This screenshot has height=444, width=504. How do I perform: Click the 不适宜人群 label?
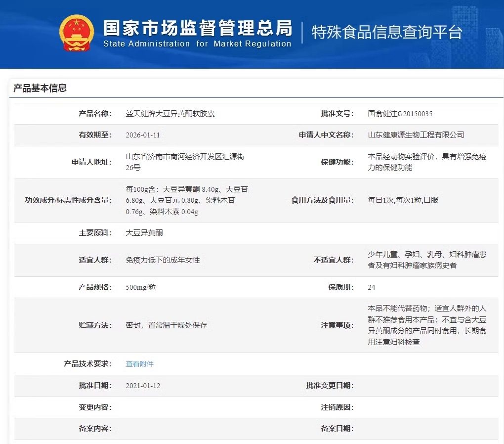[334, 260]
